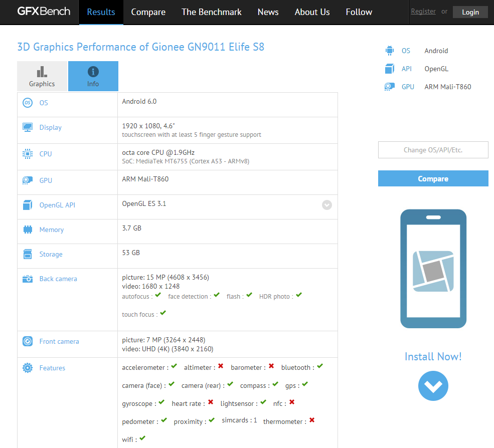Click the '53 GB' storage value
Viewport: 494px width, 448px height.
(x=131, y=253)
